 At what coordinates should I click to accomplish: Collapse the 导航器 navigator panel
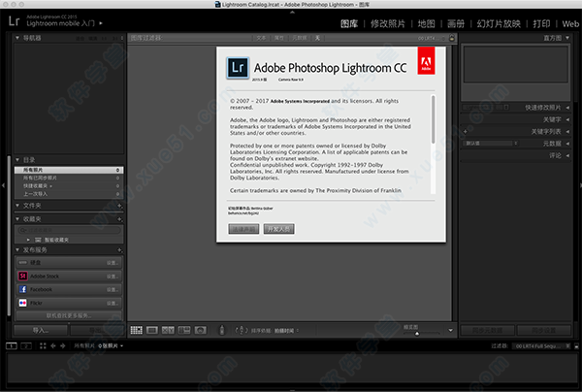tap(17, 38)
